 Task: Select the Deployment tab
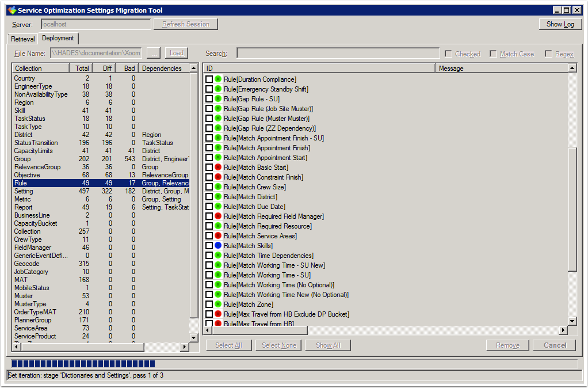click(x=58, y=39)
